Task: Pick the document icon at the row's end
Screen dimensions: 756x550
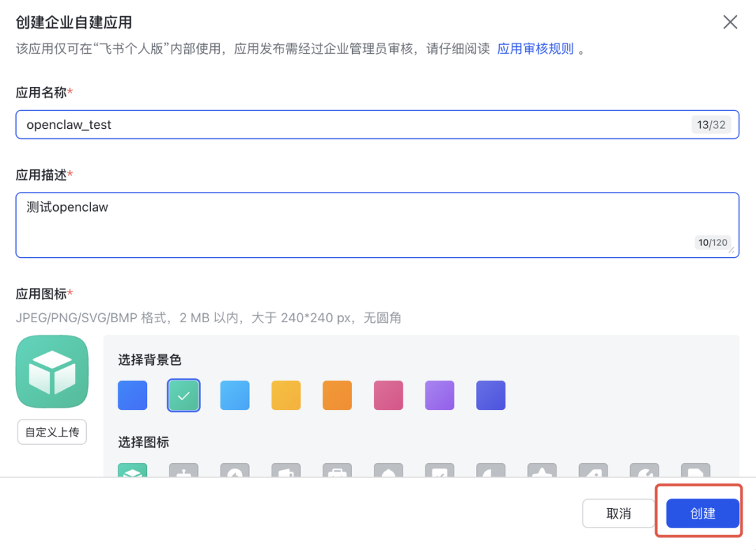Action: pyautogui.click(x=695, y=472)
